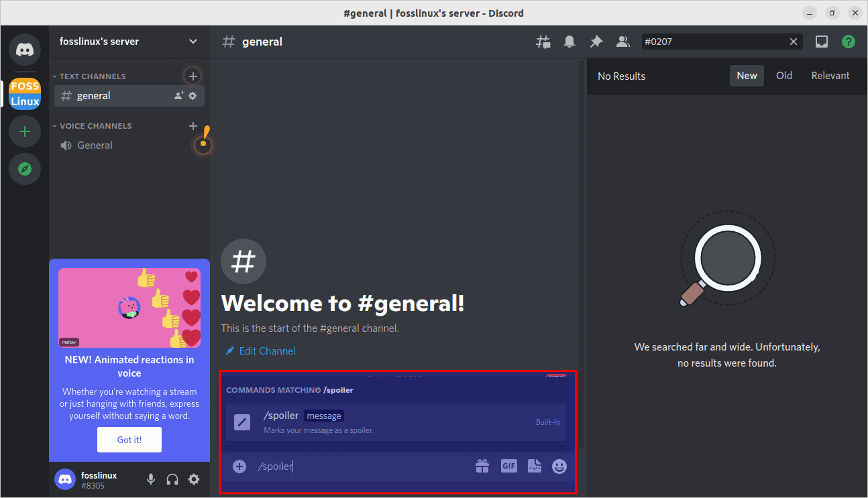Select the Old search results tab
868x498 pixels.
[784, 76]
